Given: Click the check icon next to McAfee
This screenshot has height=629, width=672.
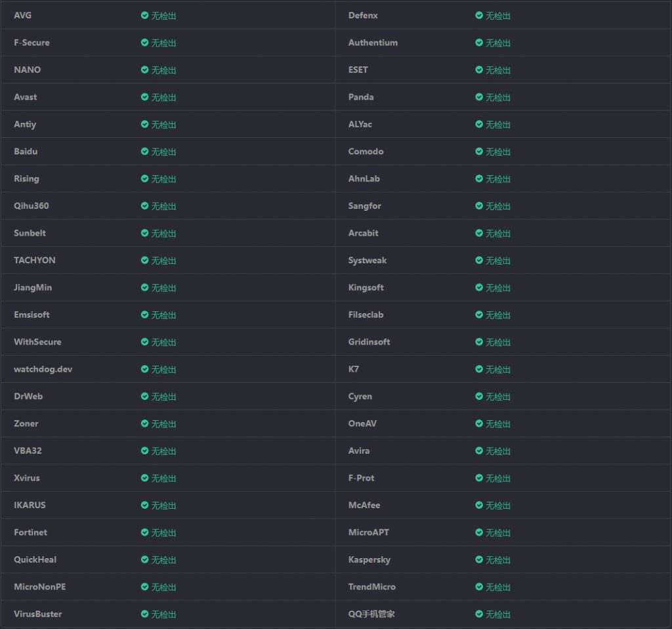Looking at the screenshot, I should click(x=479, y=505).
